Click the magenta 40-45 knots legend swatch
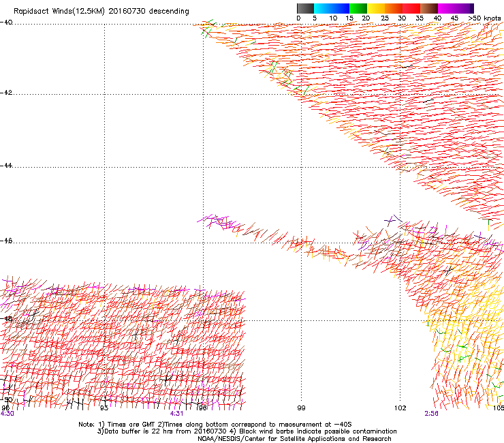Viewport: 504px width, 443px height. [447, 8]
